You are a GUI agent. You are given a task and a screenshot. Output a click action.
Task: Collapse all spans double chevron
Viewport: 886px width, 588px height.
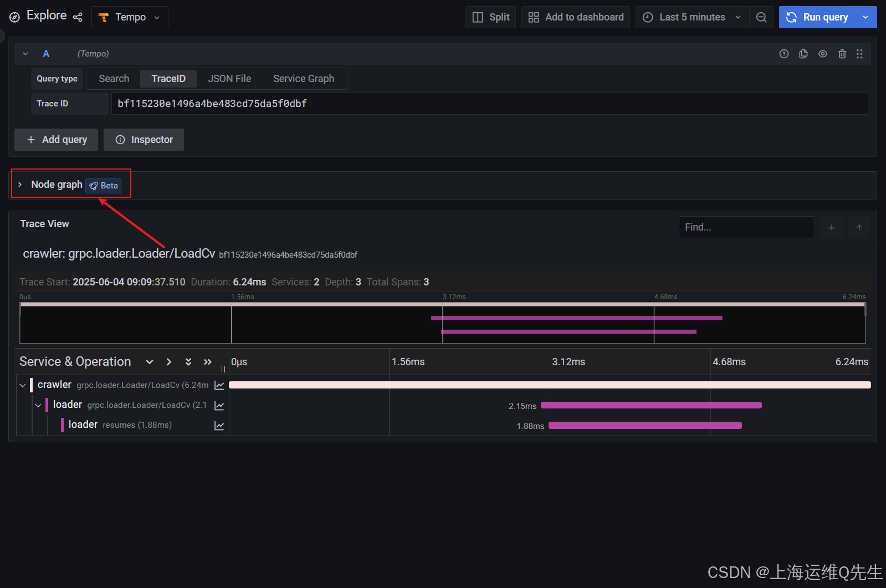click(x=208, y=362)
